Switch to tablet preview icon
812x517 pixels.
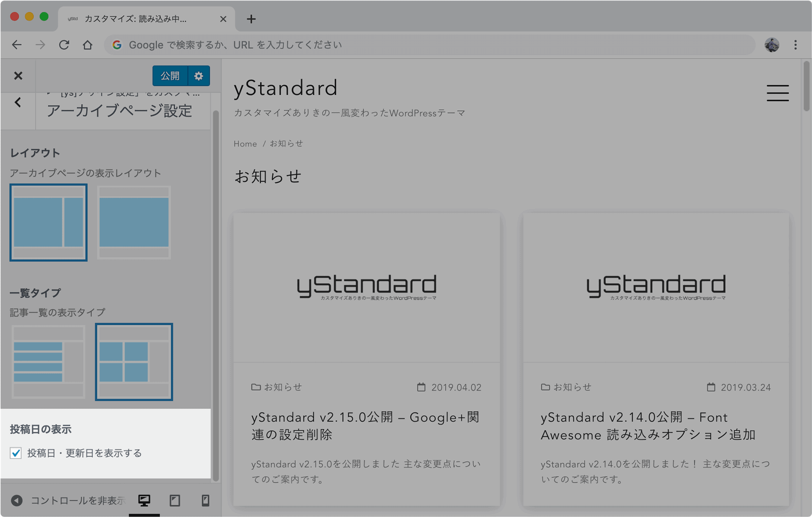[175, 501]
